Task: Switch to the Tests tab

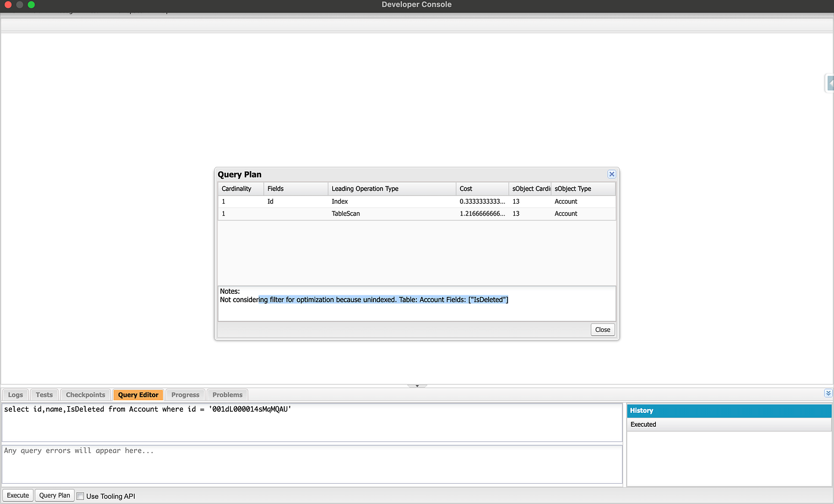Action: 44,394
